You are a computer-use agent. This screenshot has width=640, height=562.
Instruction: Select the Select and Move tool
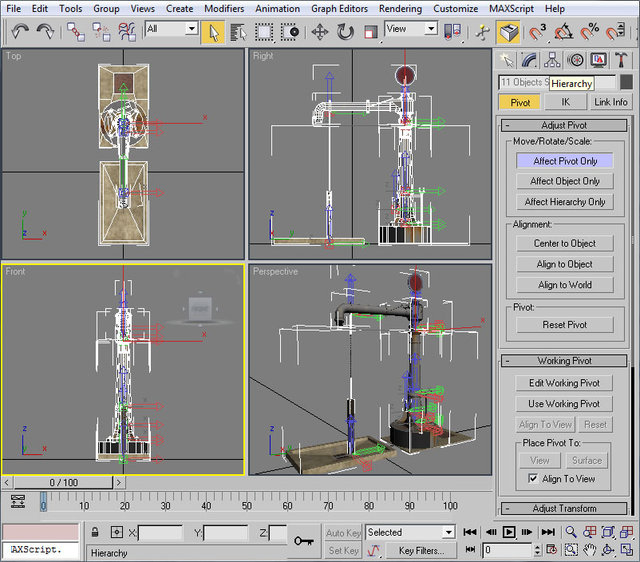point(320,31)
